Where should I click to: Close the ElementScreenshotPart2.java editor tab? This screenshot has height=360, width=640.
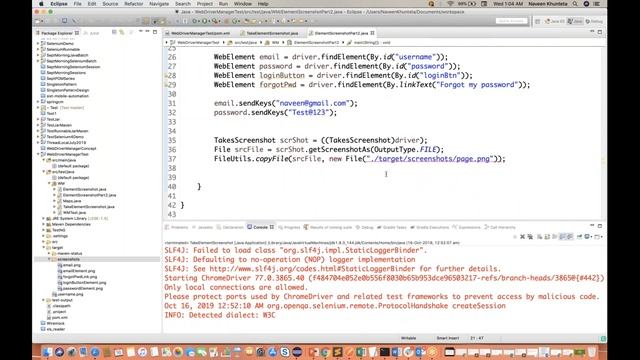point(372,33)
